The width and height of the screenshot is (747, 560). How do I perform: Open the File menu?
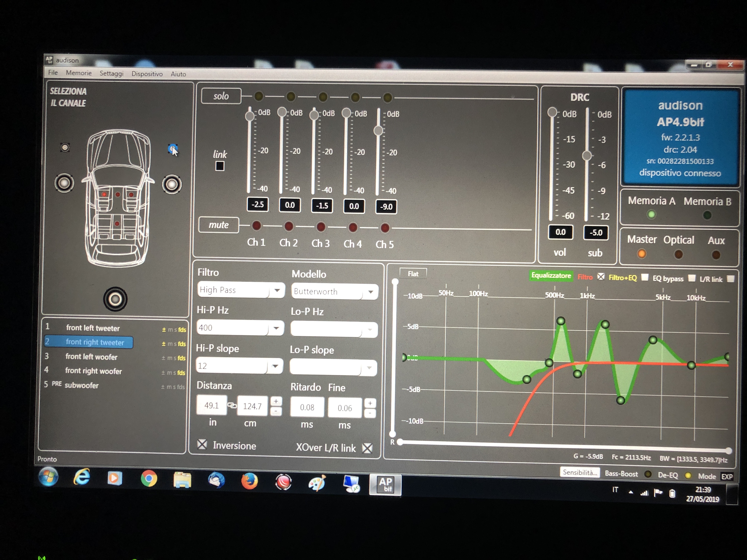click(x=53, y=73)
